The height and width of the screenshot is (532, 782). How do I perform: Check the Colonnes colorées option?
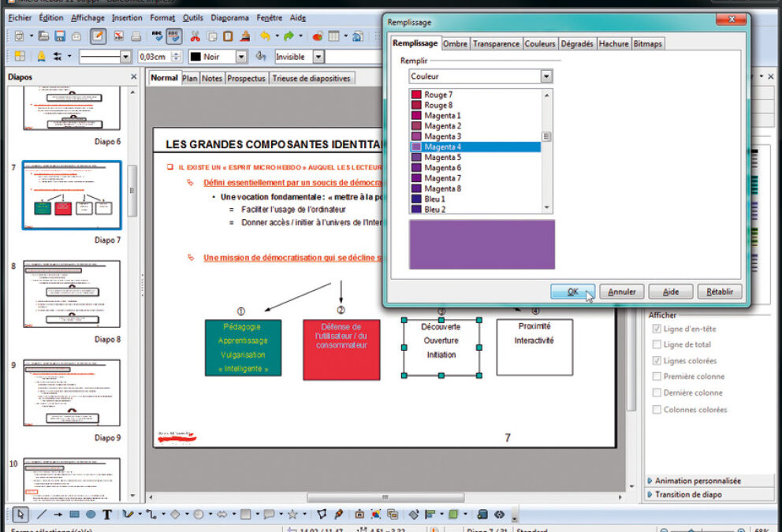(657, 410)
